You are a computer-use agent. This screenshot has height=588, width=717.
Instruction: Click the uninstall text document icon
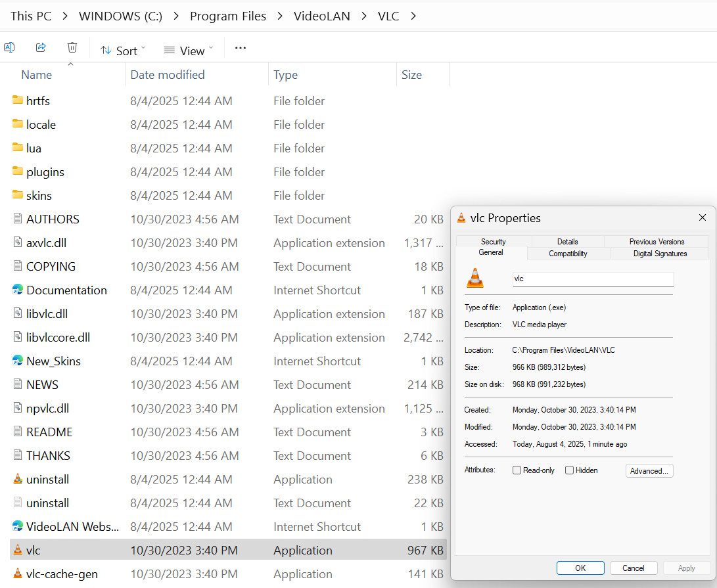tap(17, 503)
